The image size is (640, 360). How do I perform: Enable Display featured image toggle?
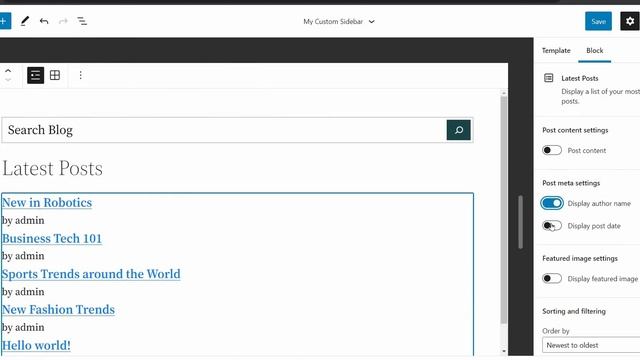552,278
